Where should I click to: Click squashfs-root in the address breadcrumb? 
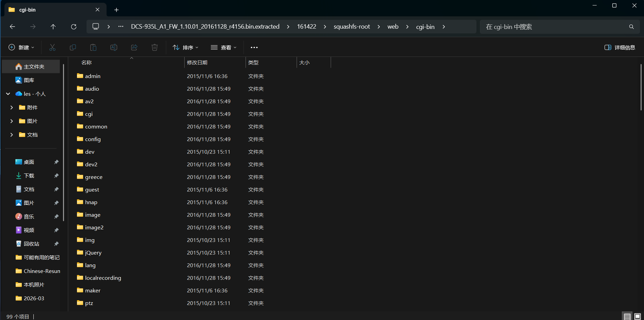[351, 27]
